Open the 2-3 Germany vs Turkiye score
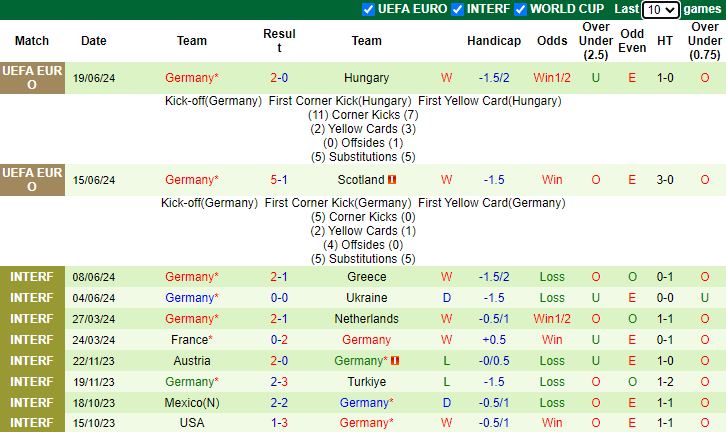 [279, 382]
